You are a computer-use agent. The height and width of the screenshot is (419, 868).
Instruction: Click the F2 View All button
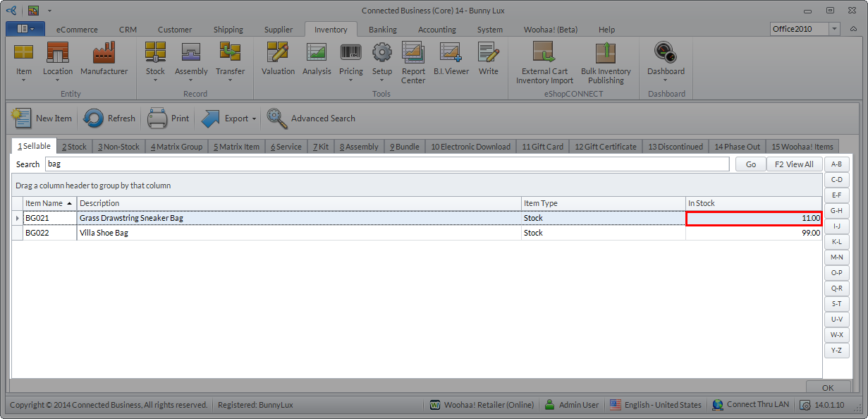(x=794, y=164)
